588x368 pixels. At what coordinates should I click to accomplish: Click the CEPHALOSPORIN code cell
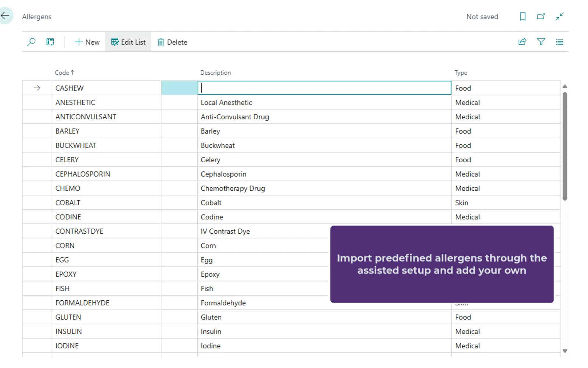(x=107, y=174)
